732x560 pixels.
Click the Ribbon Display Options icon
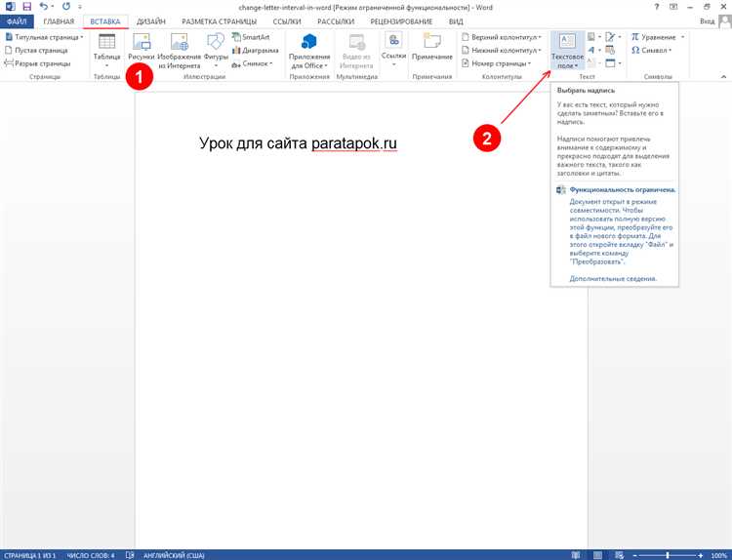point(673,7)
